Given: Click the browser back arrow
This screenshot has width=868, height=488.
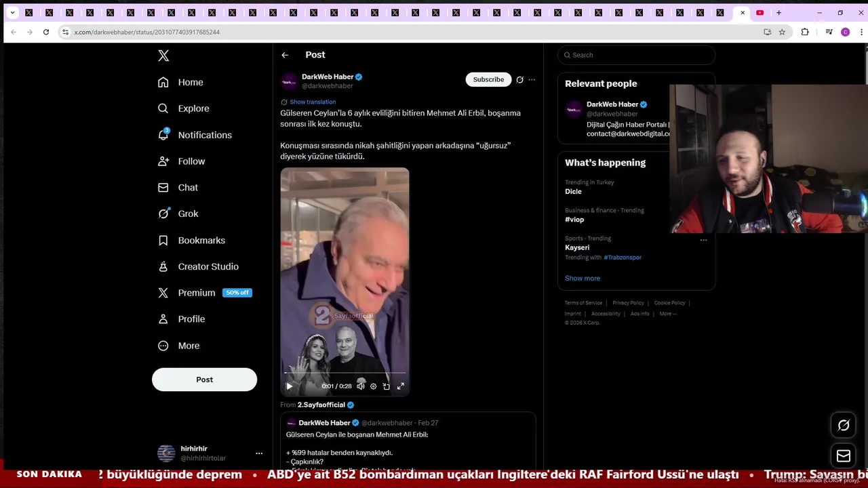Looking at the screenshot, I should [14, 32].
